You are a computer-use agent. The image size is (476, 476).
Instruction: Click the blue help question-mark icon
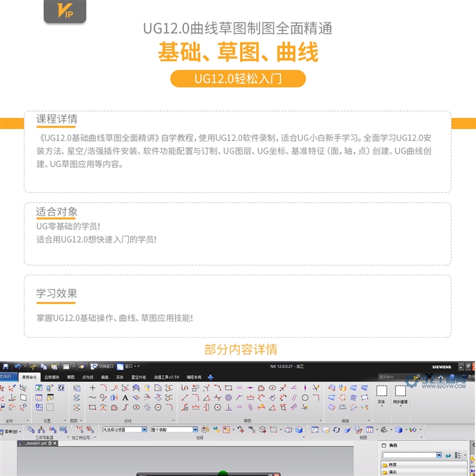pyautogui.click(x=453, y=378)
